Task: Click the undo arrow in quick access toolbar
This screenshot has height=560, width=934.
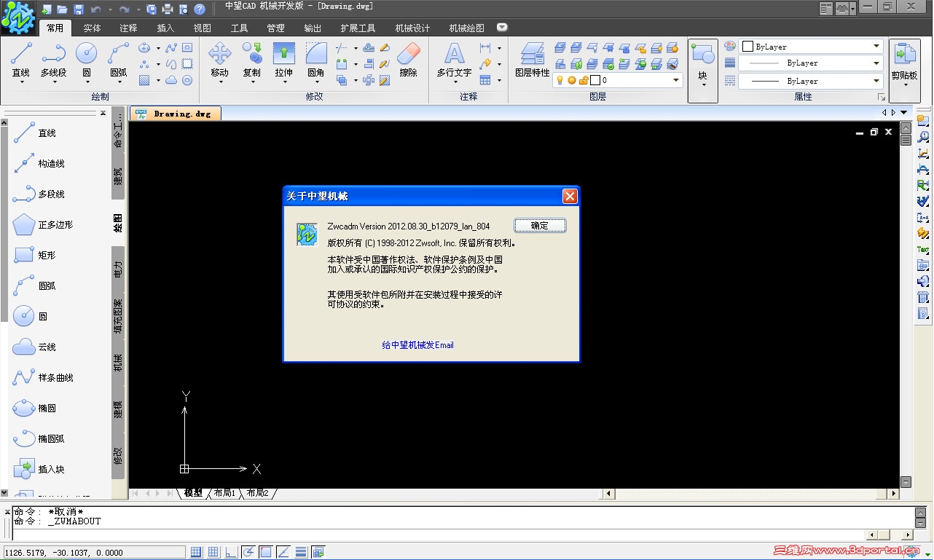Action: [95, 9]
